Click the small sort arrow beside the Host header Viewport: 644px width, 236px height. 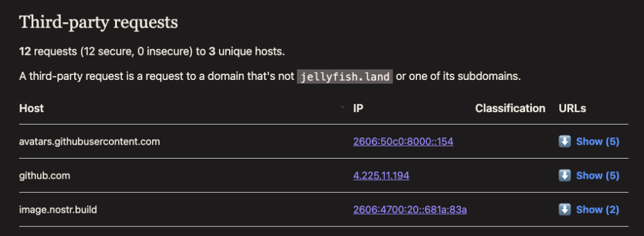tap(343, 107)
